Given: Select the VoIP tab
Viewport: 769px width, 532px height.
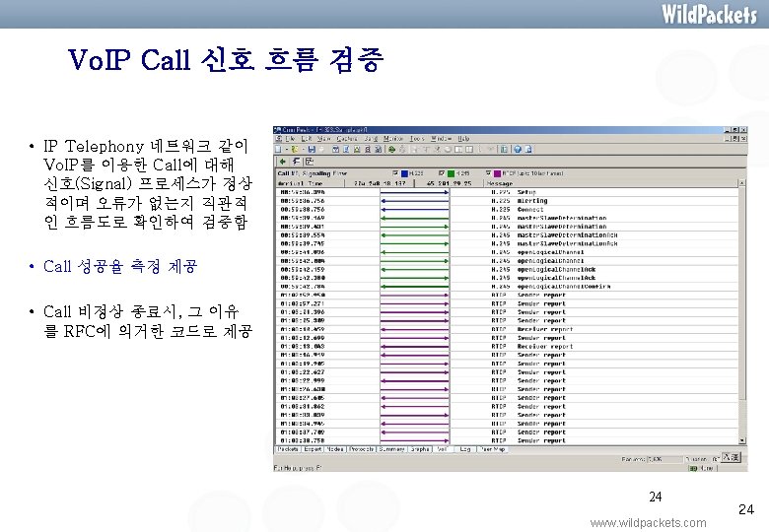Looking at the screenshot, I should pyautogui.click(x=443, y=449).
